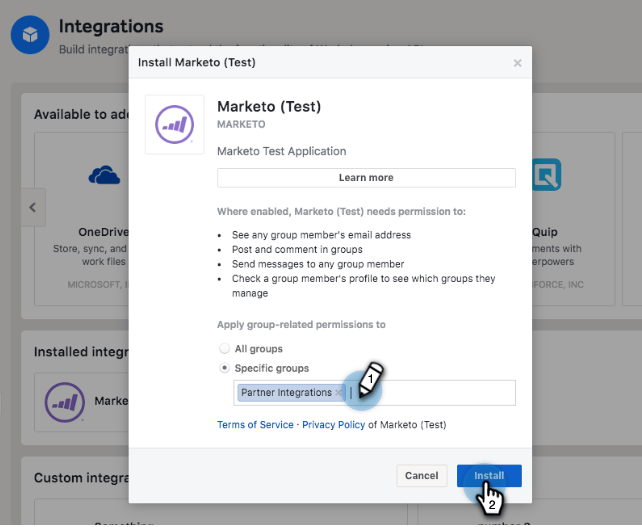Click the Quip app icon
The height and width of the screenshot is (527, 642).
(x=546, y=175)
